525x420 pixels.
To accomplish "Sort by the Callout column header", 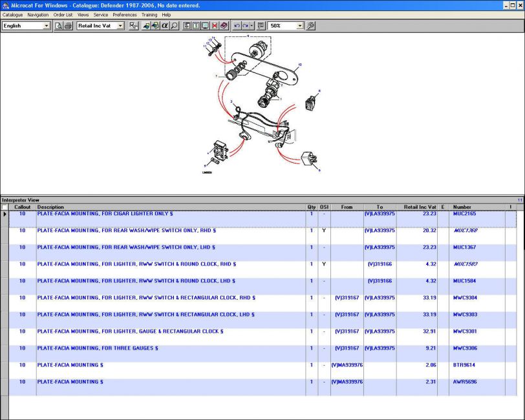I will (x=23, y=207).
